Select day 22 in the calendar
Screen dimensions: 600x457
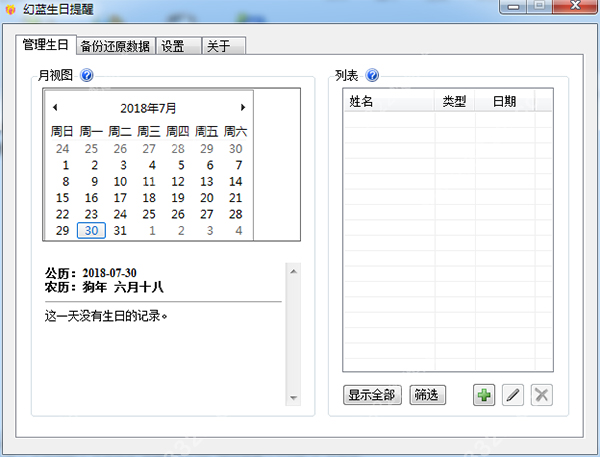point(62,214)
